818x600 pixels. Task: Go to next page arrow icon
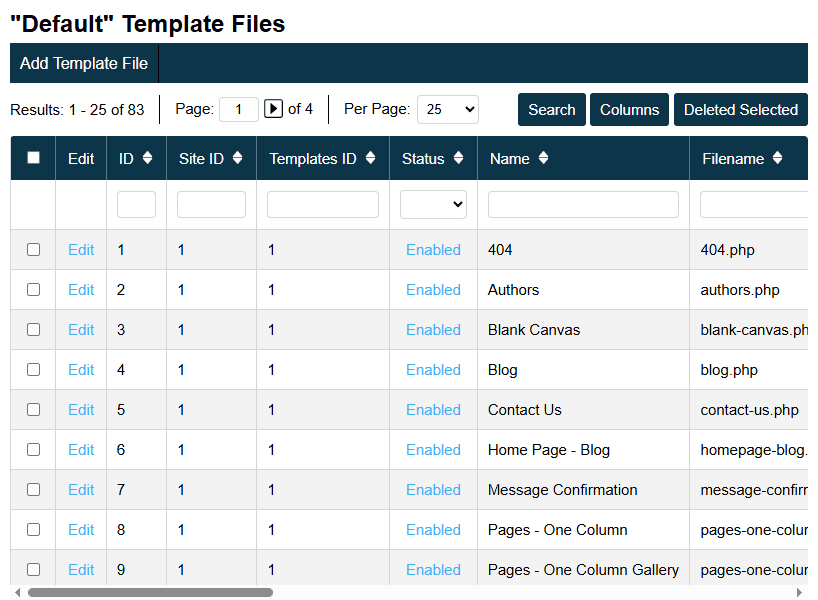pos(273,109)
